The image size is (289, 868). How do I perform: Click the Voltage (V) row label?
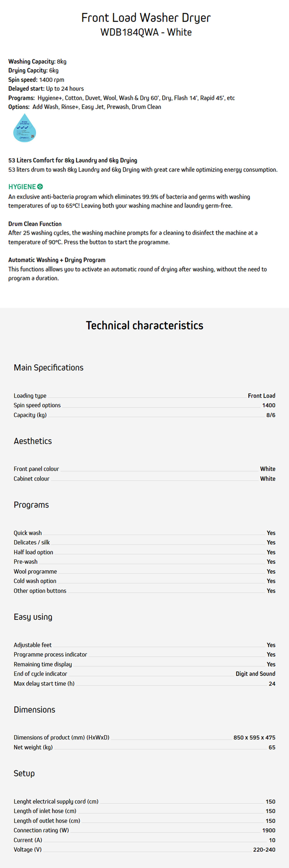pyautogui.click(x=28, y=850)
